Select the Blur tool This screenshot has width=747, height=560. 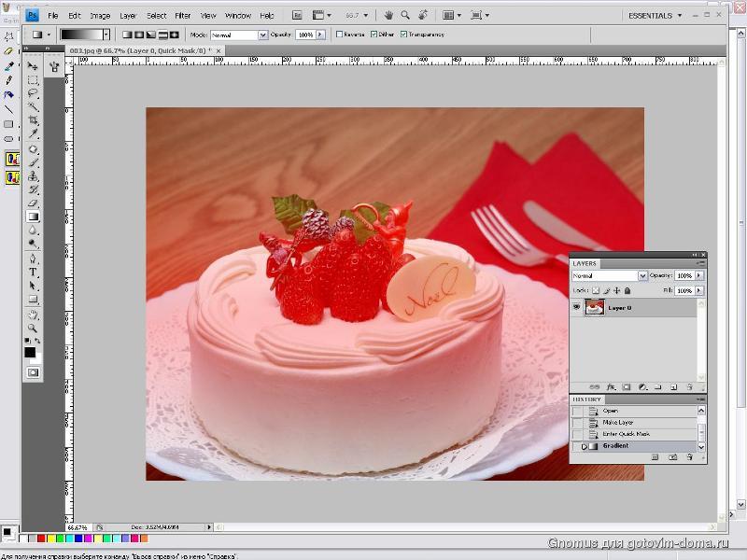pos(33,231)
